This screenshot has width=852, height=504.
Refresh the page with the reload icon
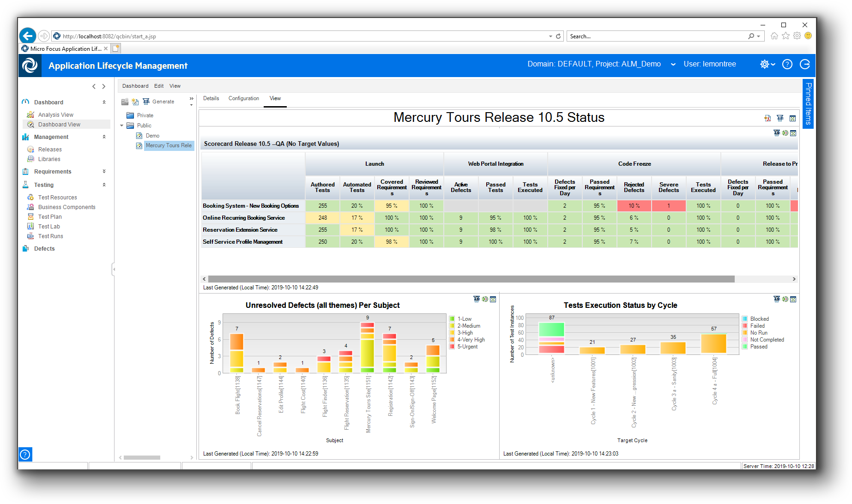tap(558, 36)
